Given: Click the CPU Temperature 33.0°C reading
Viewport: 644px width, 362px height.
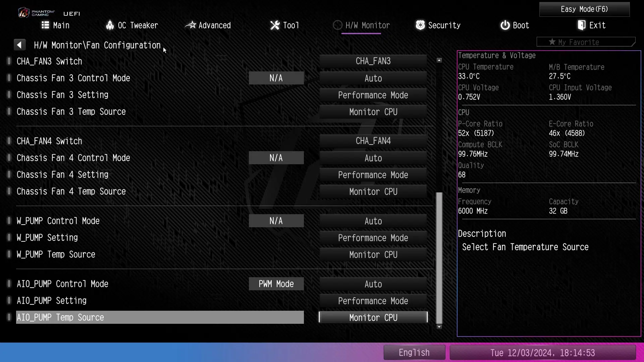Looking at the screenshot, I should point(469,76).
